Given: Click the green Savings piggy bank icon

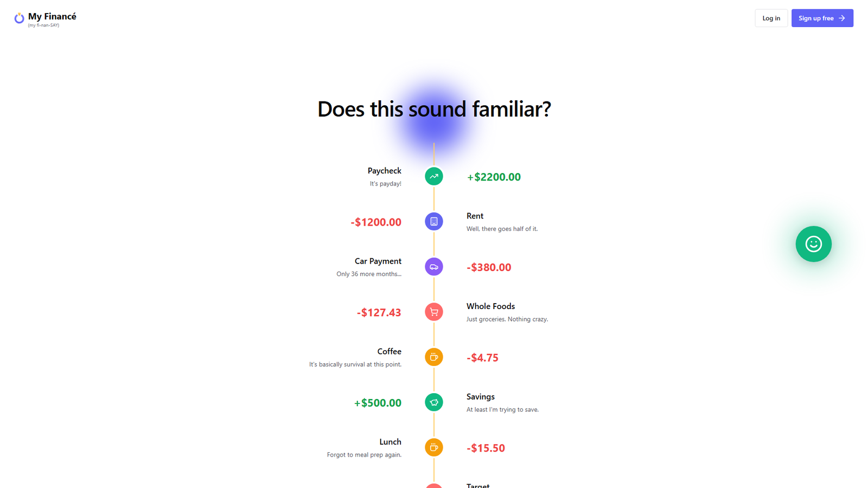Looking at the screenshot, I should [x=434, y=402].
